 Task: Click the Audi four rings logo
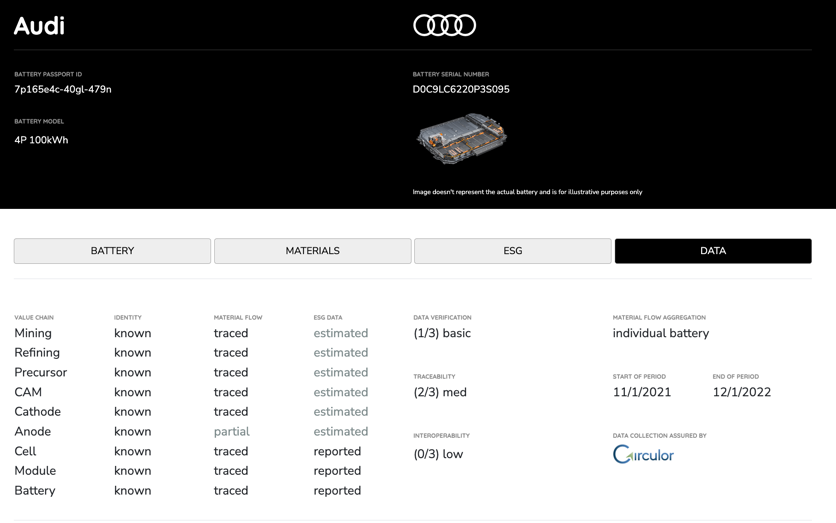click(x=444, y=25)
